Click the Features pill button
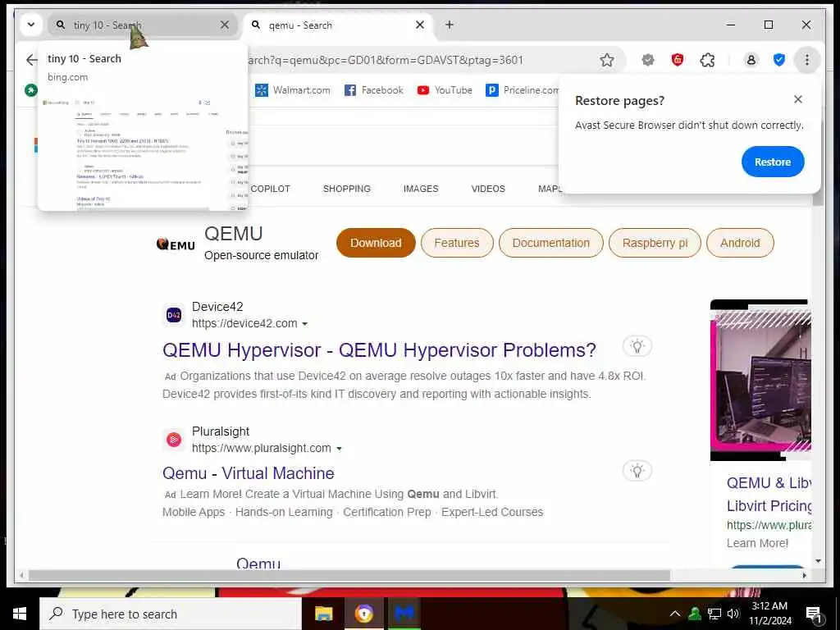This screenshot has width=840, height=630. (x=456, y=243)
